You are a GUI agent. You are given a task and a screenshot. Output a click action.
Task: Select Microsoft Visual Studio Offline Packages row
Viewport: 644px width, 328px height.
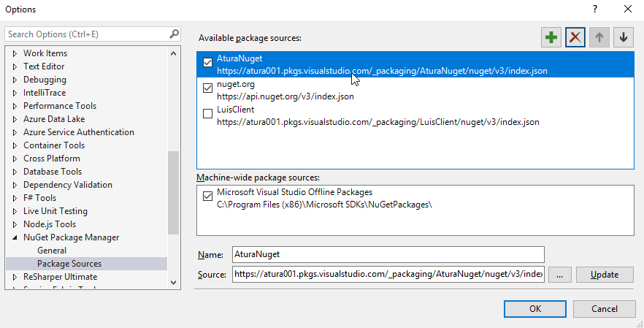[x=415, y=198]
